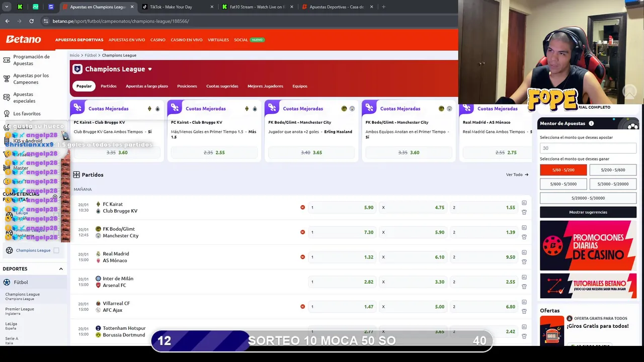Click Ver Todo link in Partidos

[517, 174]
